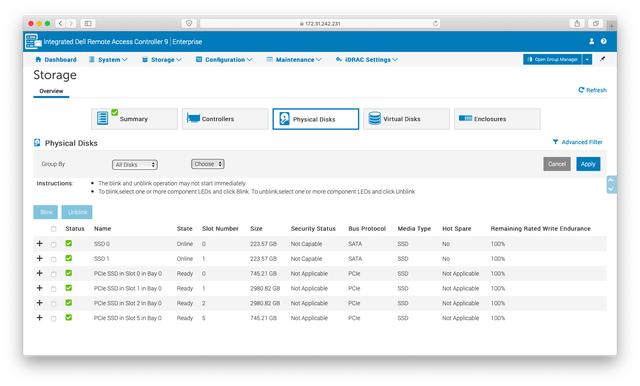Viewport: 640px width, 386px height.
Task: Click the browser share icon
Action: 577,23
